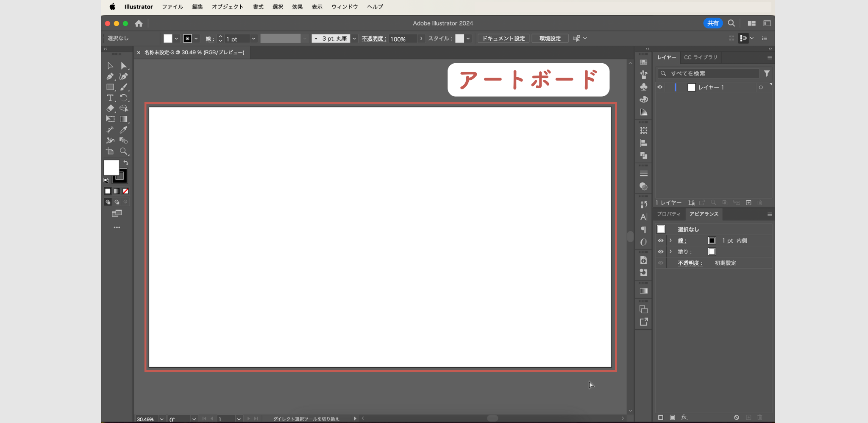Screen dimensions: 868x423
Task: Hide the 線 (stroke) row in Appearance panel
Action: [660, 241]
